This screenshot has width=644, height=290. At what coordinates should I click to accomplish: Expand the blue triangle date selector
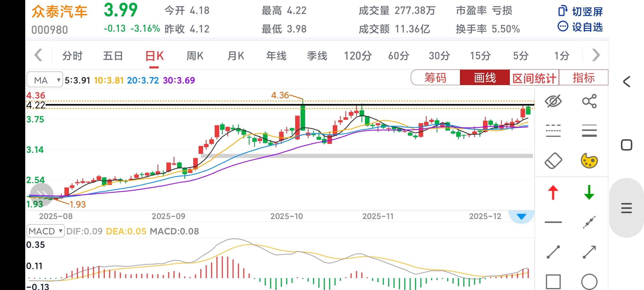[521, 216]
